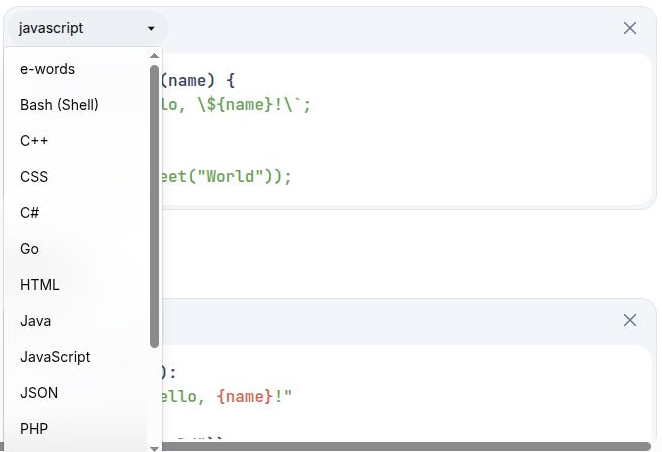Choose C# from the dropdown list

[76, 213]
